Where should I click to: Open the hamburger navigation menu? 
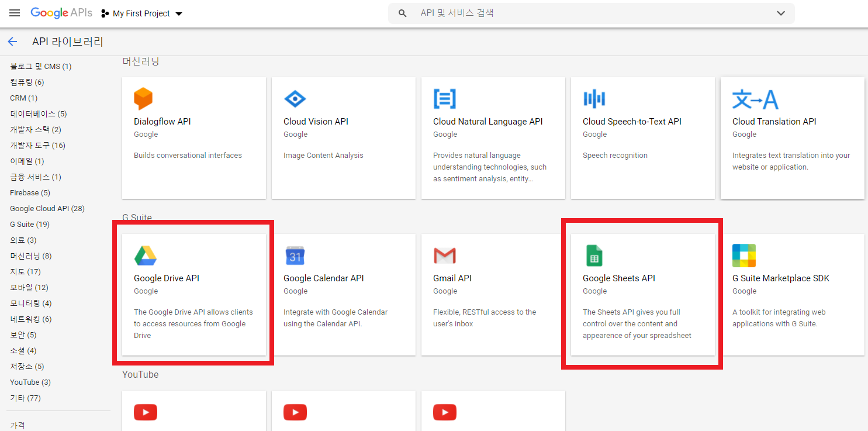15,13
